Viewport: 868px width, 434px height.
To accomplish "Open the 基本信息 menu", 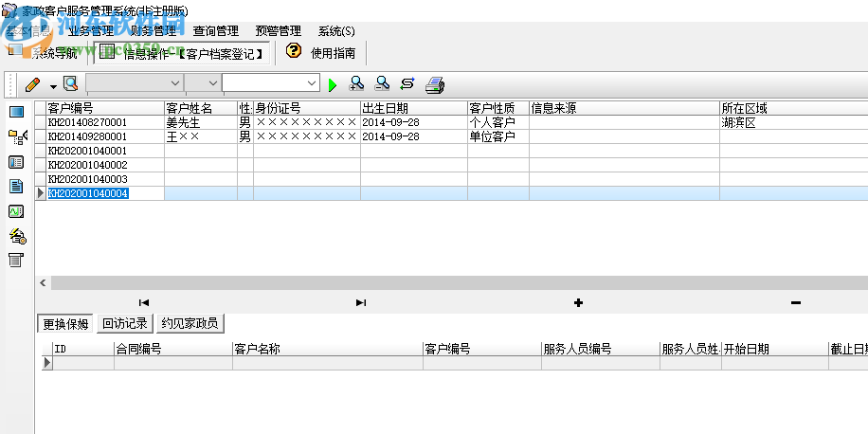I will click(27, 31).
